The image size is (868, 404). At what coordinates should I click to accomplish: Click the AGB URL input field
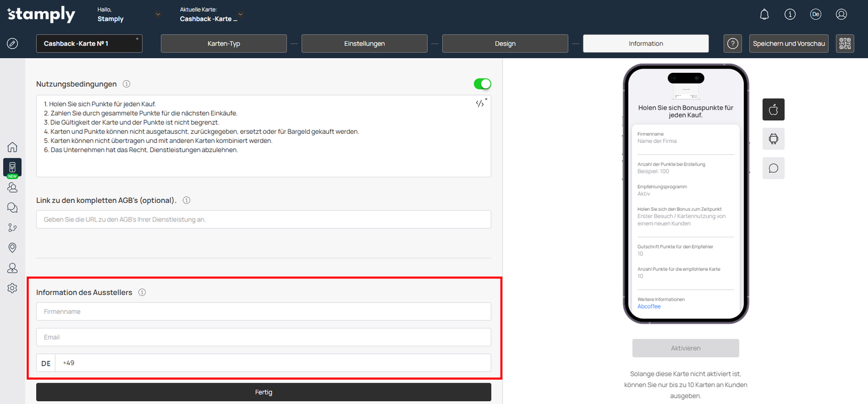263,219
